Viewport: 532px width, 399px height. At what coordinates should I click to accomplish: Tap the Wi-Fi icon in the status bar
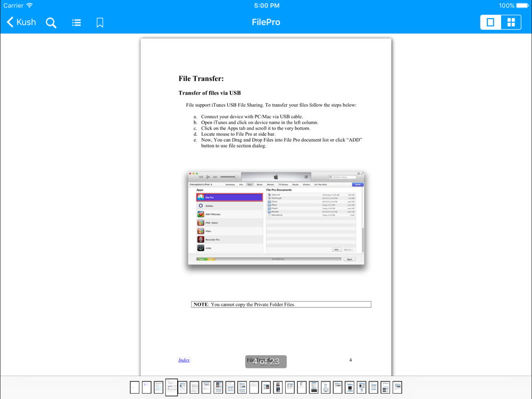30,5
